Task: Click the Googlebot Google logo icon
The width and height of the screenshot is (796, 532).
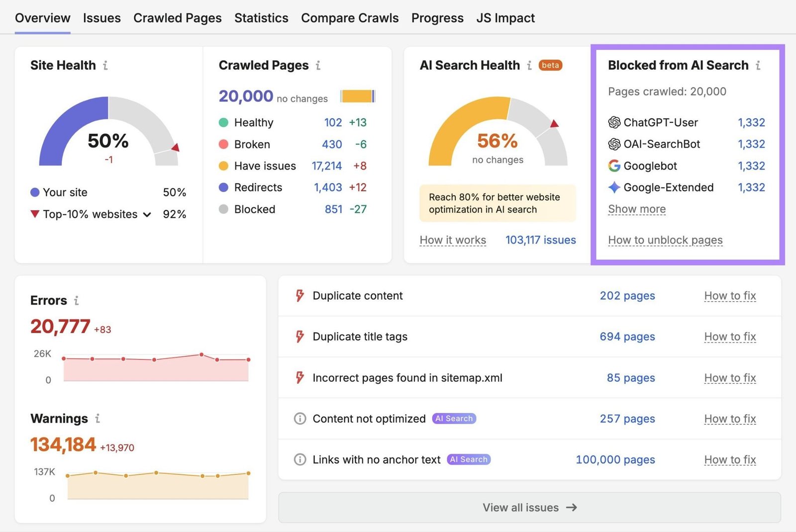Action: coord(614,166)
